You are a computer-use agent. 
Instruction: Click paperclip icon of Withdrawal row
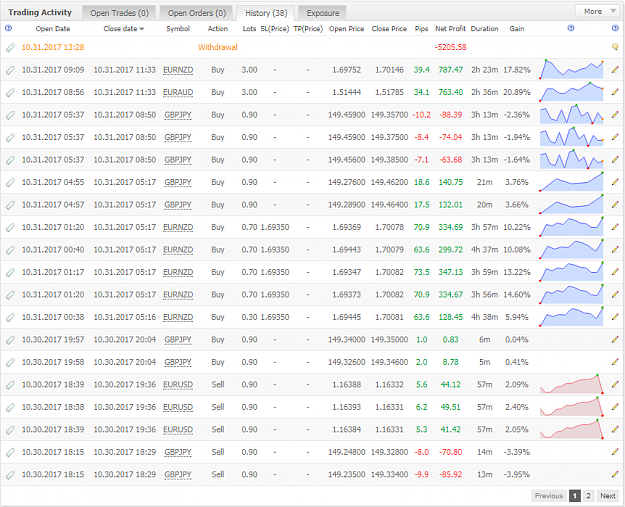[10, 47]
